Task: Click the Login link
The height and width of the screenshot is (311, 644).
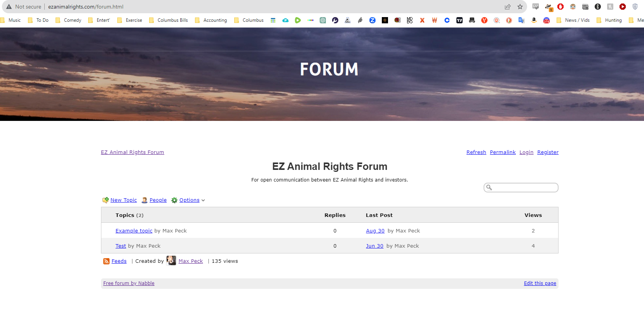Action: point(526,152)
